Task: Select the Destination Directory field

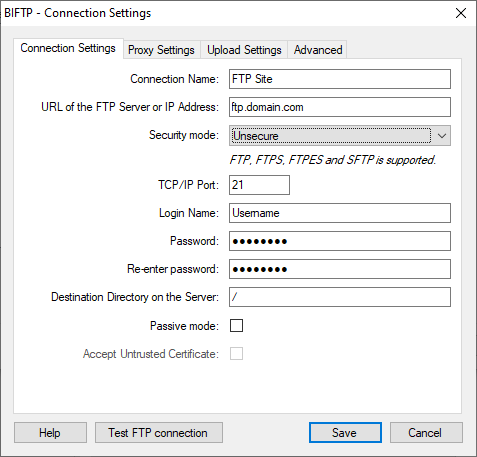Action: click(340, 297)
